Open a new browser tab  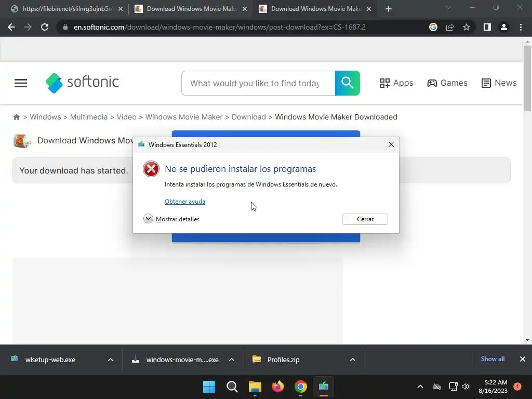coord(389,9)
